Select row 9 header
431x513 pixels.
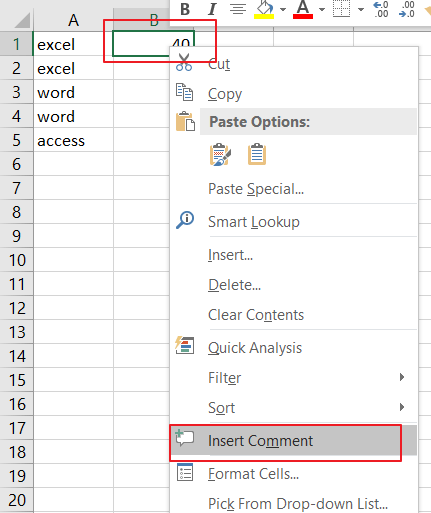point(16,236)
